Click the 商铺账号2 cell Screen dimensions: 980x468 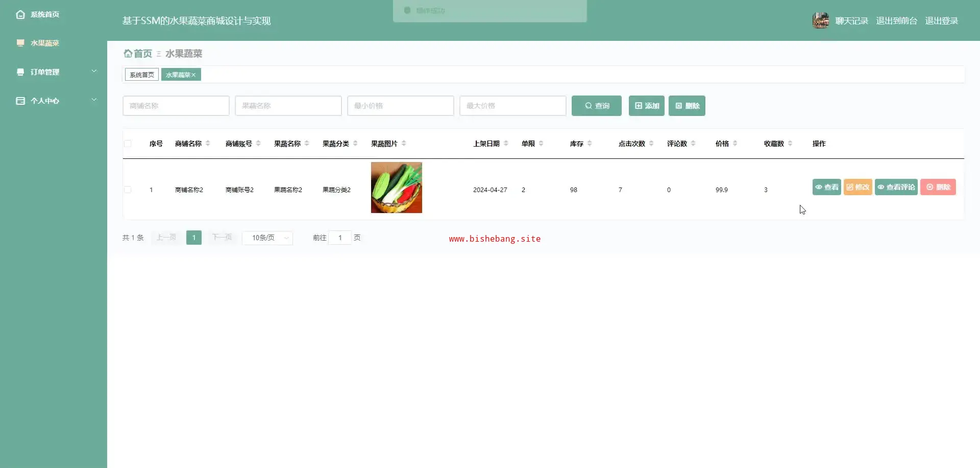click(x=239, y=190)
